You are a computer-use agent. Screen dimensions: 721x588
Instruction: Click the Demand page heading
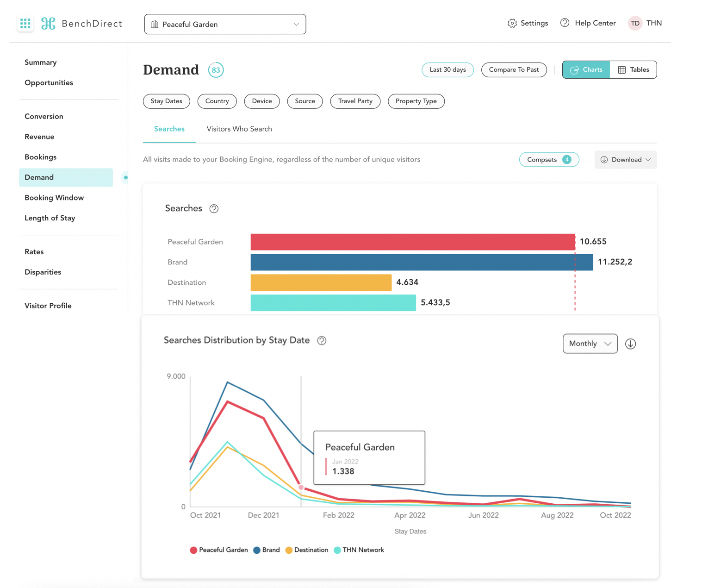click(x=171, y=70)
